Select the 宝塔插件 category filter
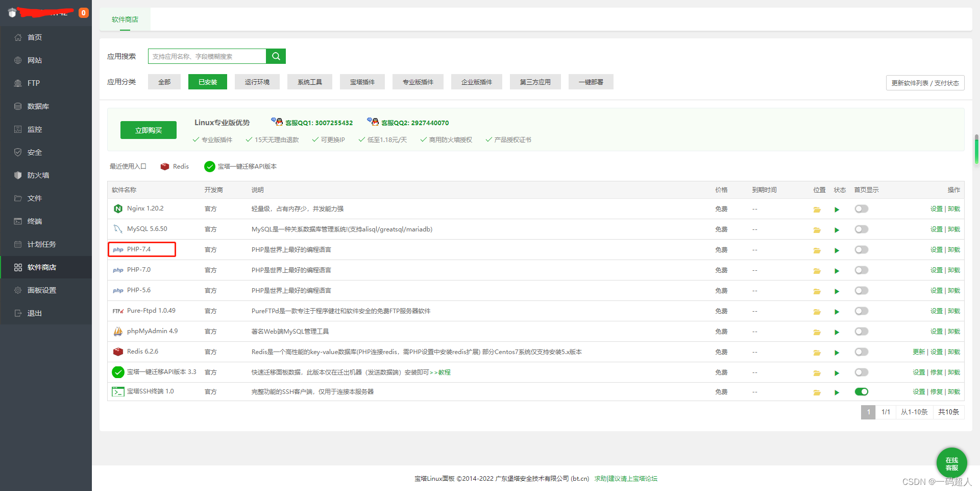Viewport: 980px width, 491px height. [x=362, y=82]
